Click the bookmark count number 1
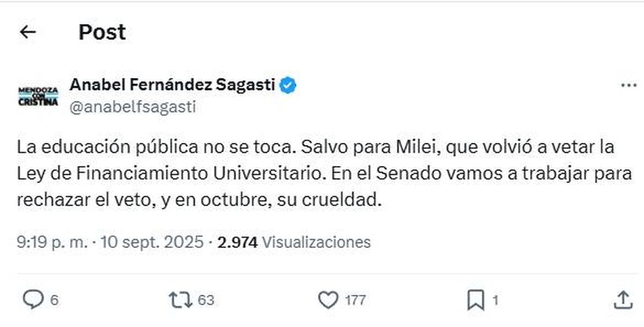 [x=495, y=300]
